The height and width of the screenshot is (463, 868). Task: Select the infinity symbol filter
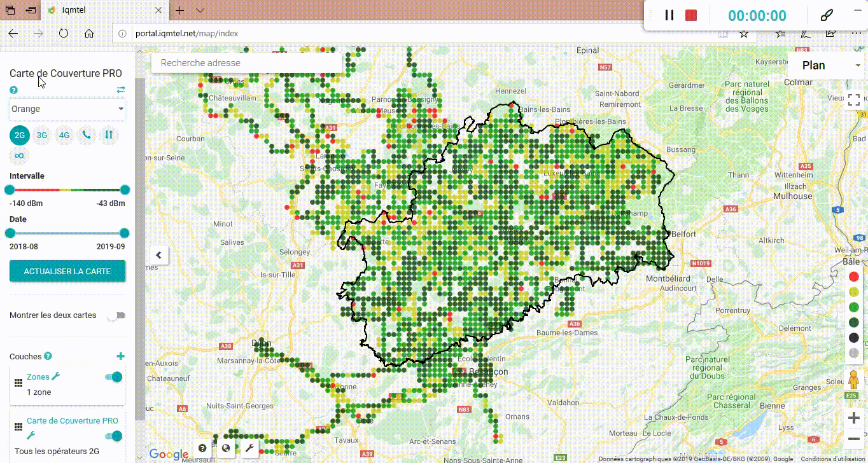tap(20, 156)
